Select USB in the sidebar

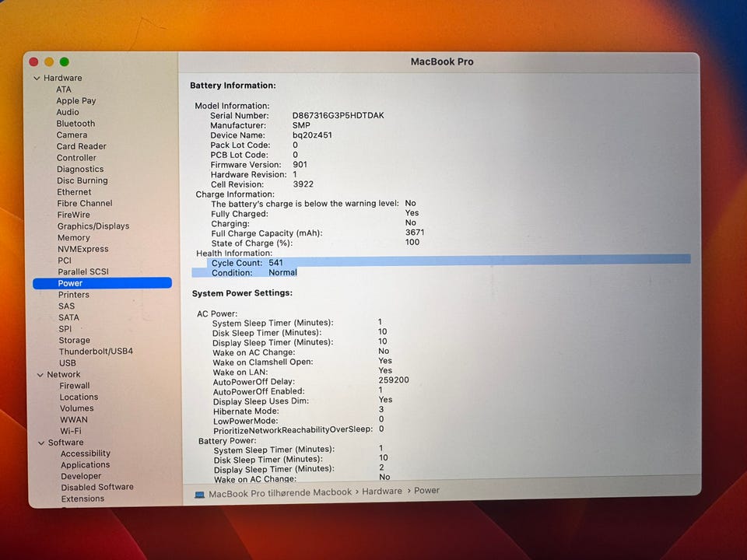68,363
